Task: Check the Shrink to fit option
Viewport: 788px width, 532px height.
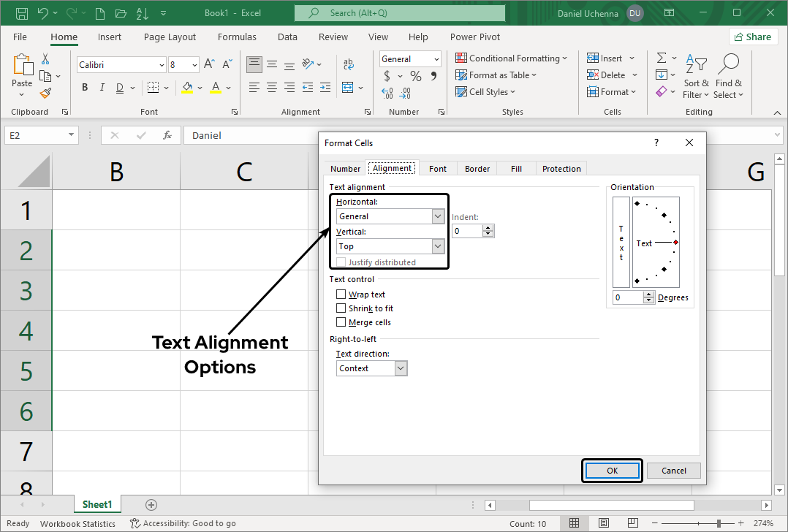Action: click(341, 308)
